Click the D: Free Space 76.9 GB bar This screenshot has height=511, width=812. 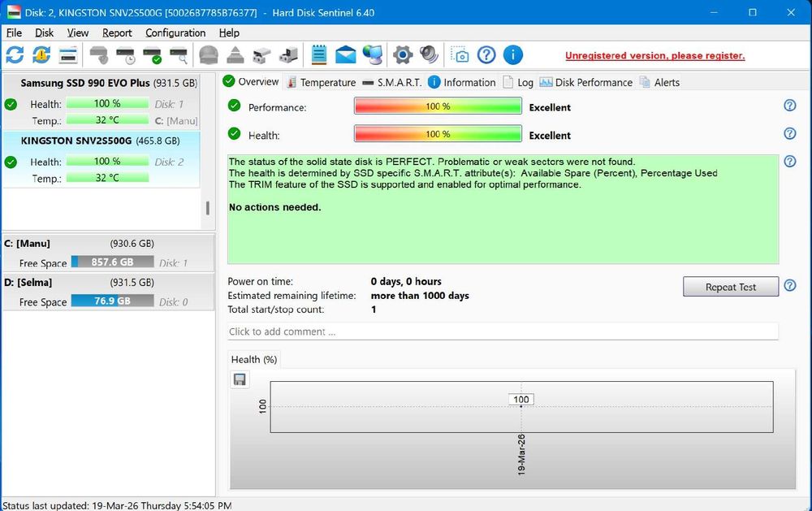[x=112, y=301]
